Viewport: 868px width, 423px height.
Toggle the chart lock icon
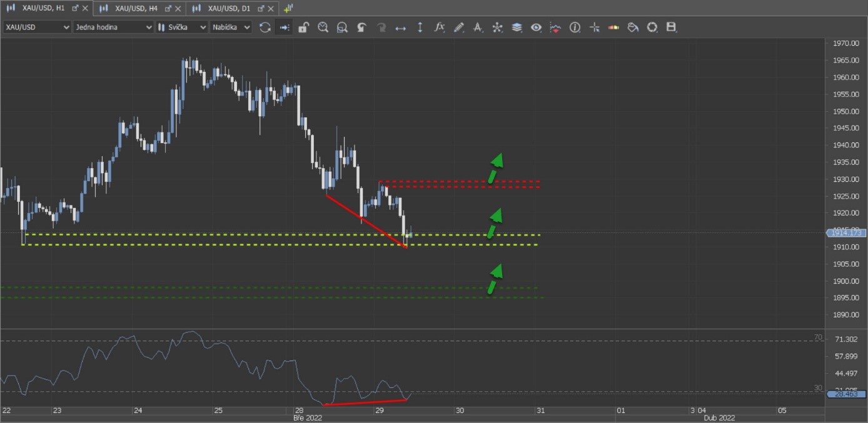(304, 27)
